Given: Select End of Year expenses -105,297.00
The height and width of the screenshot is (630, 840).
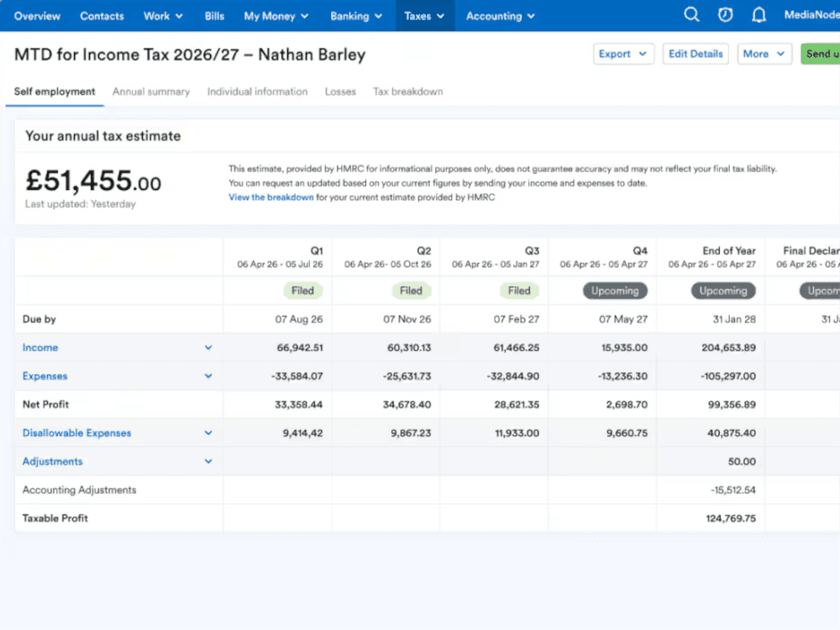Looking at the screenshot, I should 728,376.
